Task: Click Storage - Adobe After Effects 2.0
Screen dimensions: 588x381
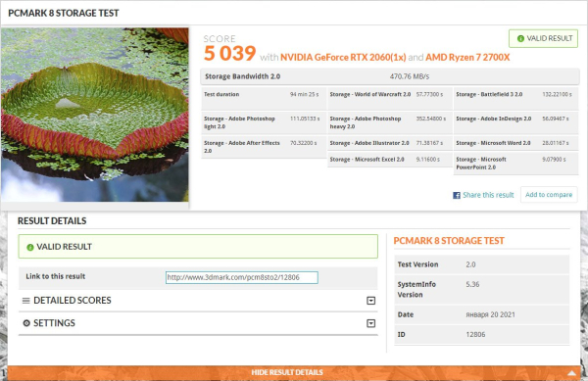Action: tap(242, 147)
